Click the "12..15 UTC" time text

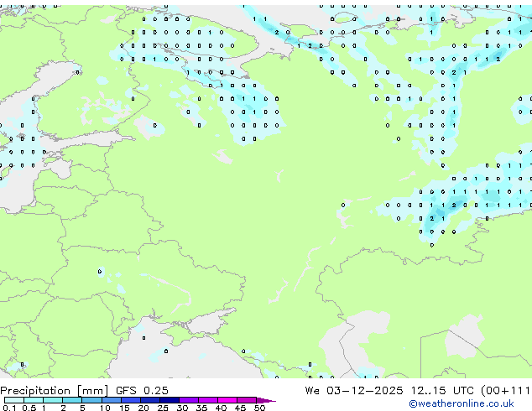tap(441, 391)
